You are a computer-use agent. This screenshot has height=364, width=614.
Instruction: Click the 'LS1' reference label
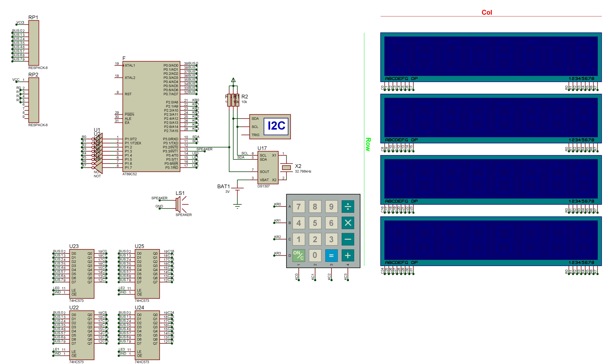click(180, 193)
